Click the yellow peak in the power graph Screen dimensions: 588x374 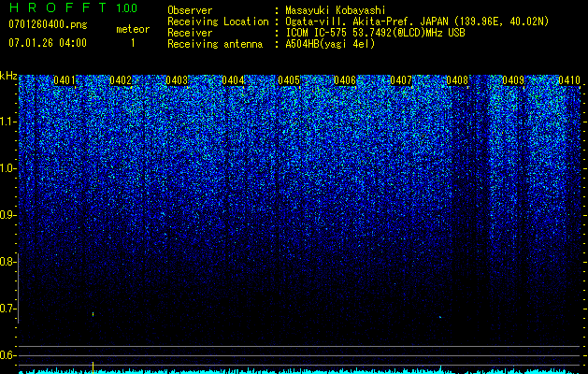tap(93, 367)
